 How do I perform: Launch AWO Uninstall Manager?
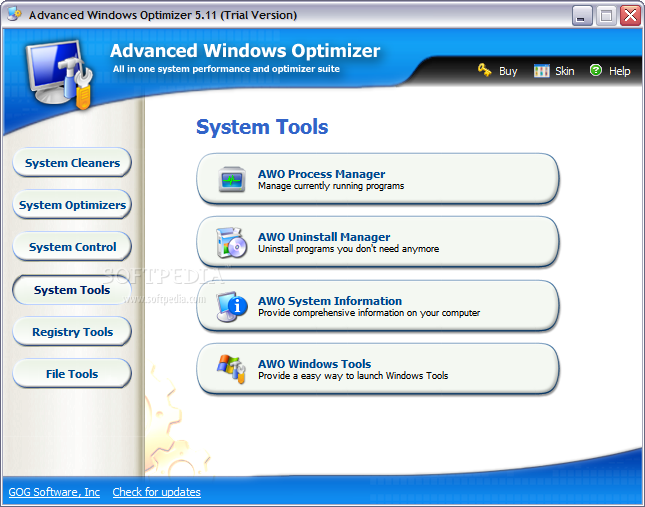tap(378, 243)
